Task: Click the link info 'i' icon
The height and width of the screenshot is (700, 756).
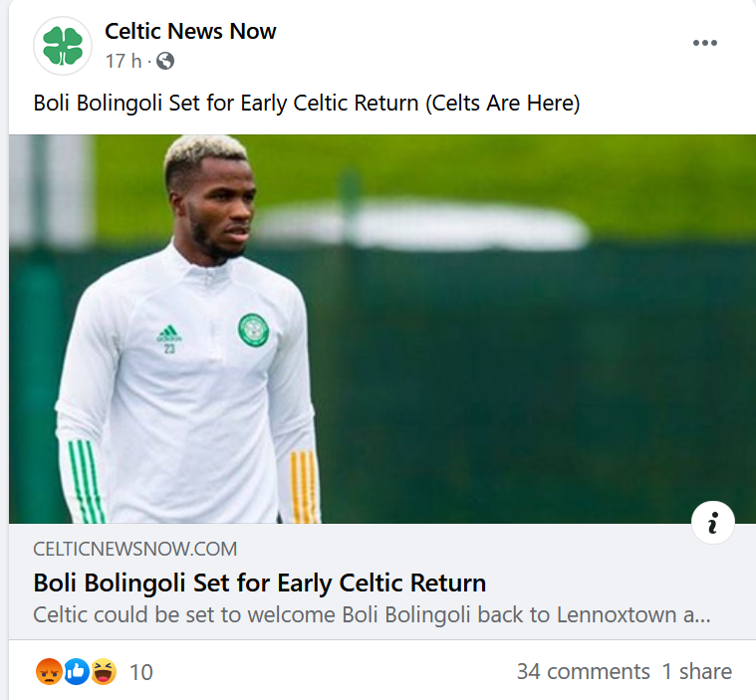Action: tap(712, 523)
